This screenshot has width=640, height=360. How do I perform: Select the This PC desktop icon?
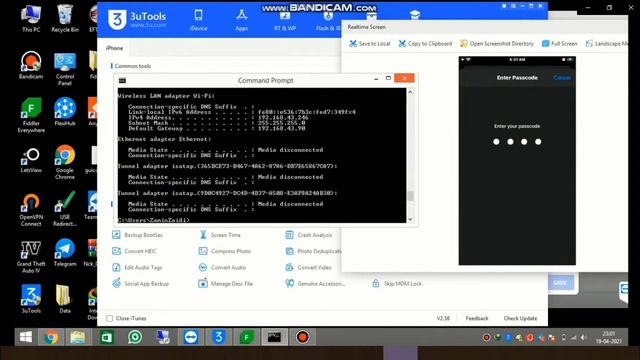[x=31, y=19]
